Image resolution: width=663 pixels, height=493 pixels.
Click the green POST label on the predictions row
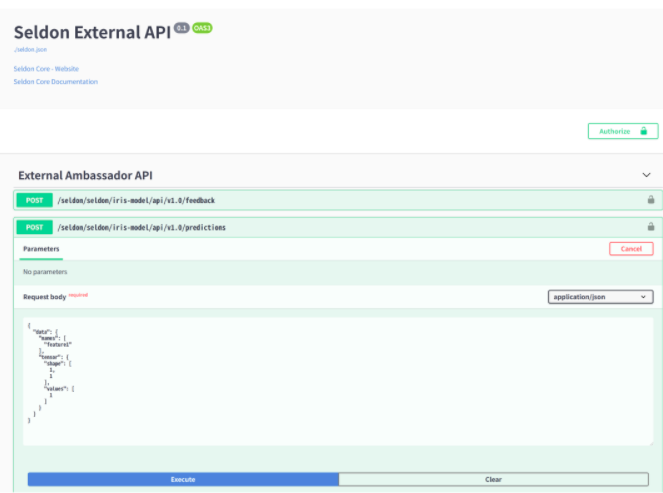point(35,227)
